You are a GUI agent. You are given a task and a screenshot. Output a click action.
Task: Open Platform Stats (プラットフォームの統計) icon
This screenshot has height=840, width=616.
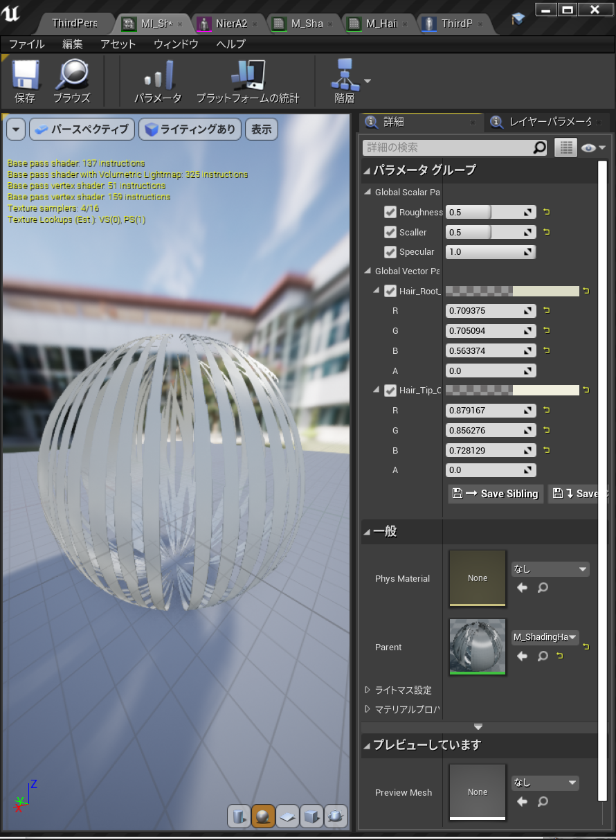tap(248, 82)
